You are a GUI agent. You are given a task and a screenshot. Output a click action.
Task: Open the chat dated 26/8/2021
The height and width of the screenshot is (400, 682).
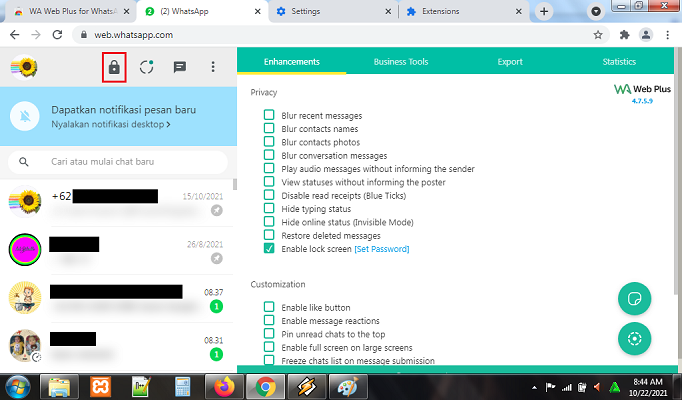[117, 250]
